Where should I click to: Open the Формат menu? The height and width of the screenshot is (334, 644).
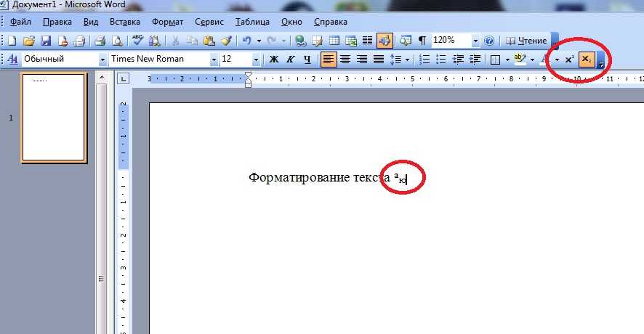pyautogui.click(x=167, y=22)
